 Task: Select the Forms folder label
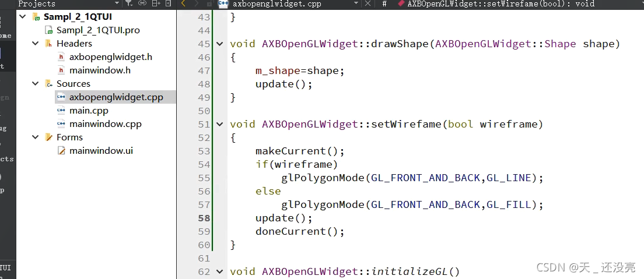click(70, 137)
